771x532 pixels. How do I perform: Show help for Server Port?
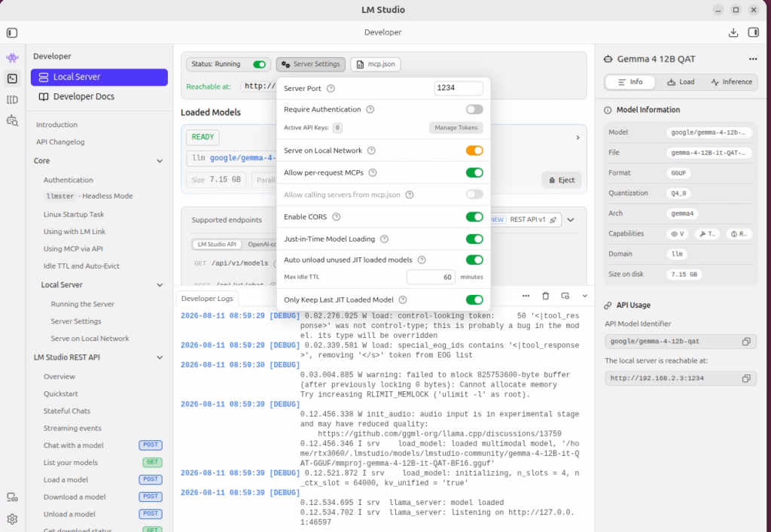331,89
